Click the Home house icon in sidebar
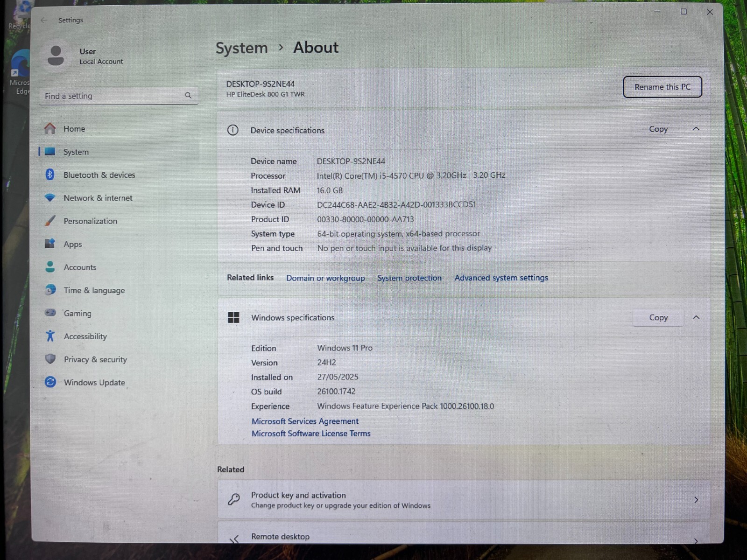747x560 pixels. (x=50, y=128)
